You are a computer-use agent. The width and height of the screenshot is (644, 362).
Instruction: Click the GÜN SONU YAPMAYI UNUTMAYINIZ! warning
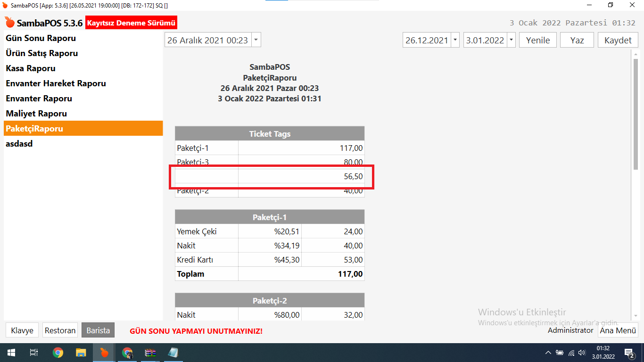pos(196,331)
